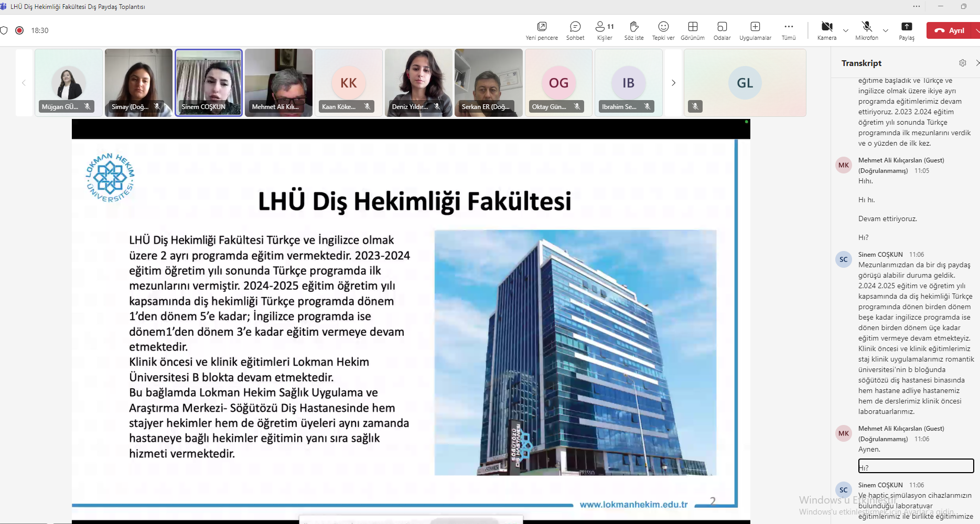Select Kaan Köke... KK avatar tile
This screenshot has height=524, width=980.
click(349, 83)
